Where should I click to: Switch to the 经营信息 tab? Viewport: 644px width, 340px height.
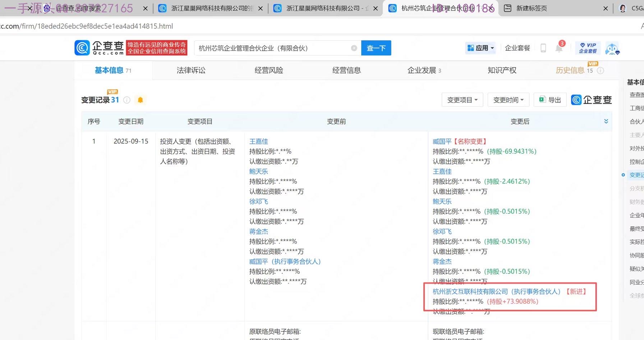[346, 71]
